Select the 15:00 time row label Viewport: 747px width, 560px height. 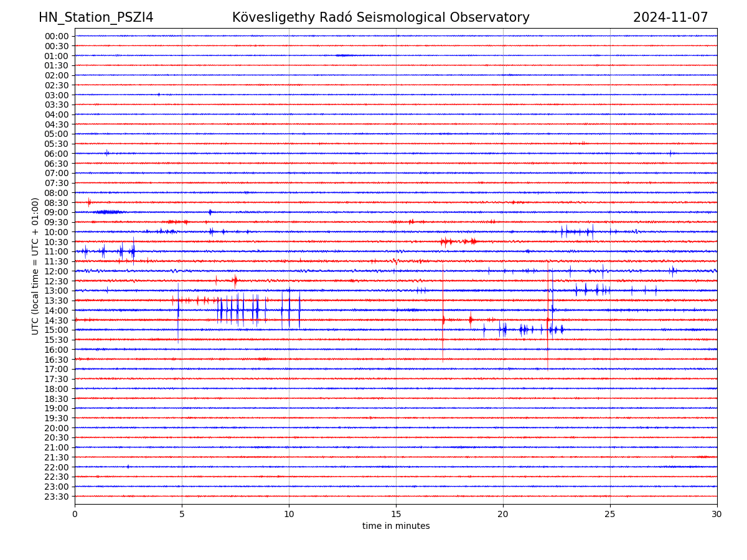coord(57,330)
